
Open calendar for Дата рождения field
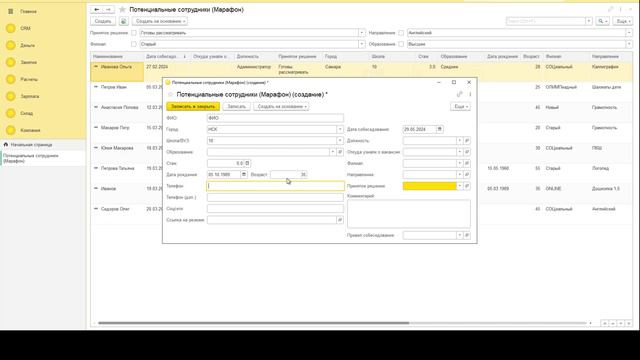coord(244,174)
